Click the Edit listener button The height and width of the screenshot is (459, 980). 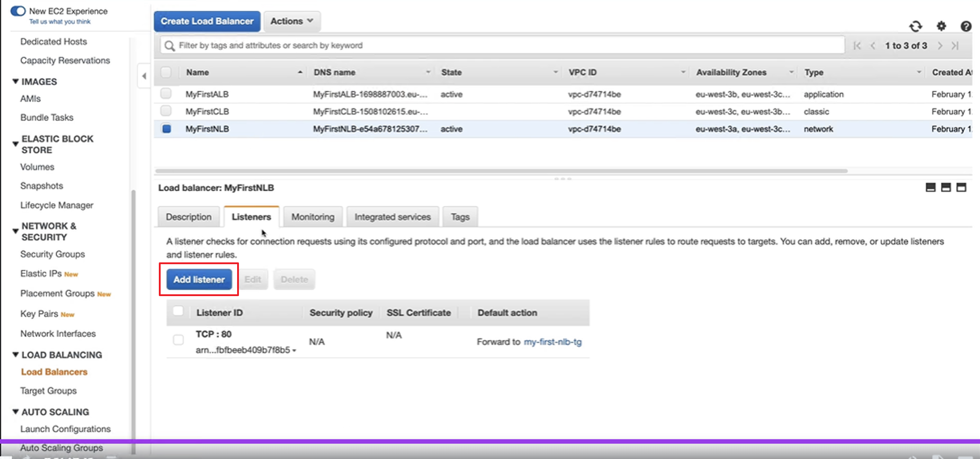pos(253,279)
